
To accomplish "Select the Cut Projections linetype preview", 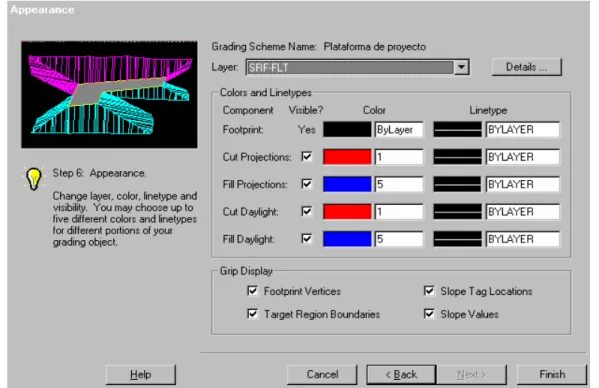I will pos(457,157).
